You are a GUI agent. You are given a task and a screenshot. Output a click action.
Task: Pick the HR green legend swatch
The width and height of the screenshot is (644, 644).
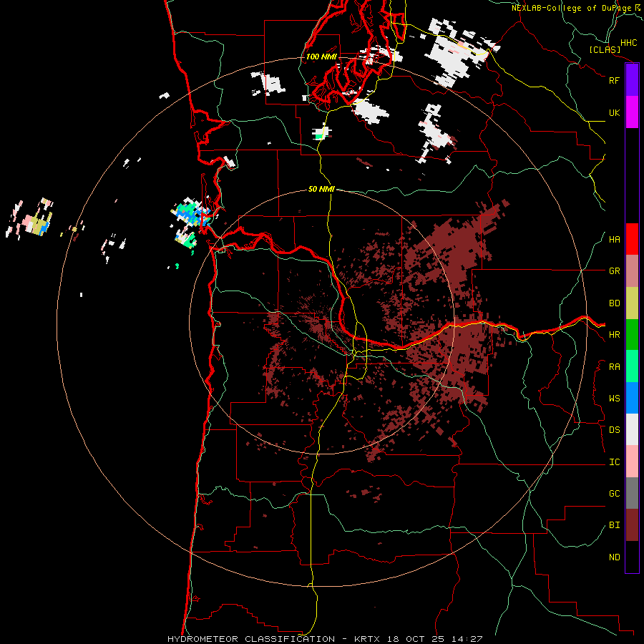632,335
